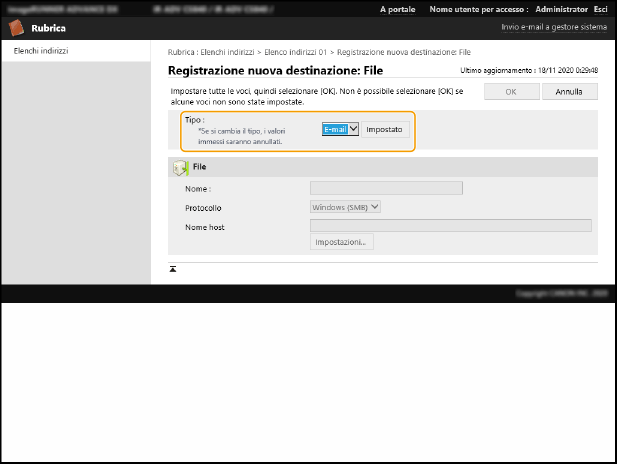
Task: Click the Nome host input field
Action: [450, 226]
